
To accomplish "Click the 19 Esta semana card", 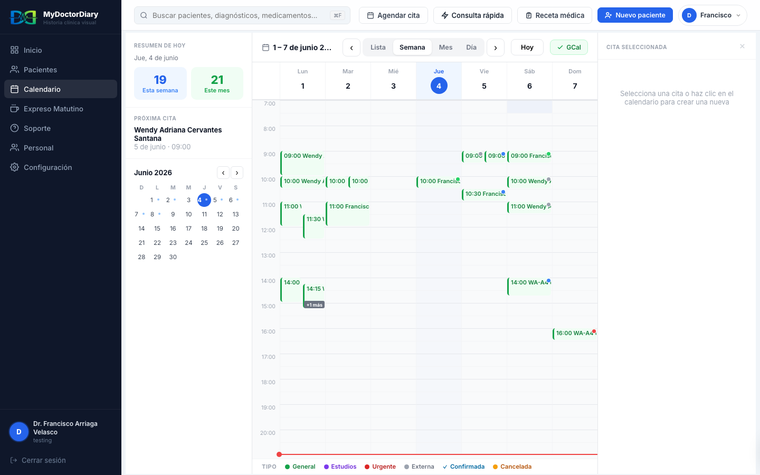I will (160, 83).
